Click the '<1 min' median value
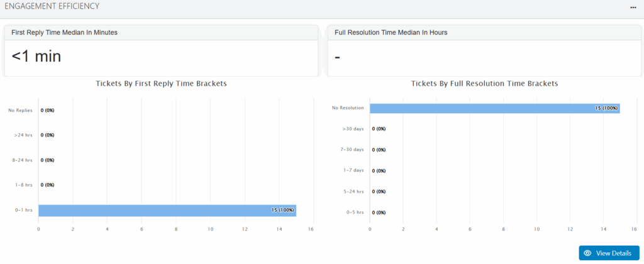 (x=36, y=57)
